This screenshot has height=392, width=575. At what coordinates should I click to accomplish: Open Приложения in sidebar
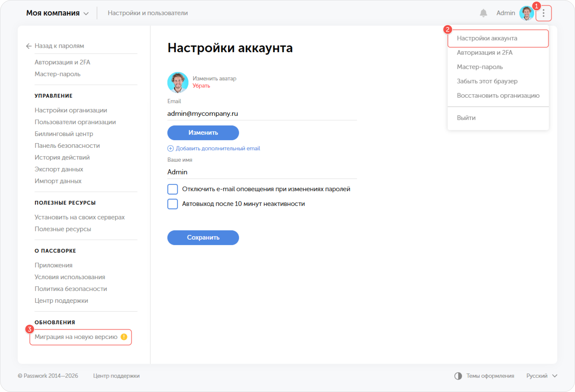[53, 265]
